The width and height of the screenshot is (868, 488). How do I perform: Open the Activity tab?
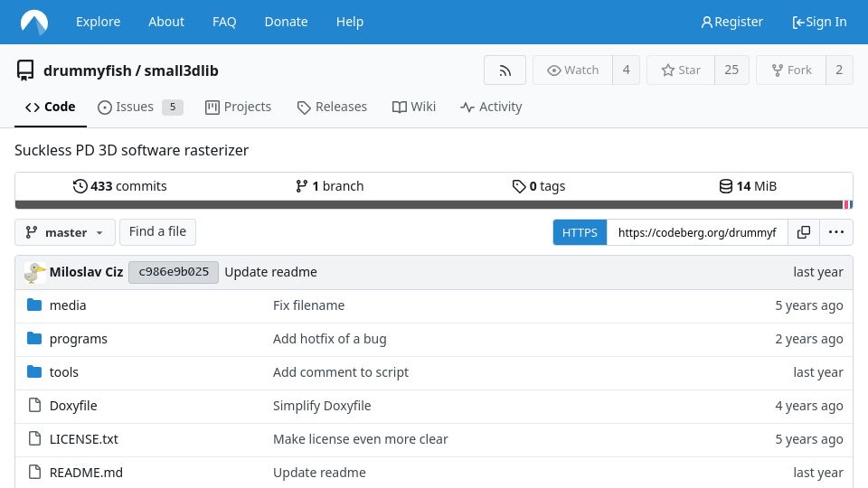tap(491, 107)
